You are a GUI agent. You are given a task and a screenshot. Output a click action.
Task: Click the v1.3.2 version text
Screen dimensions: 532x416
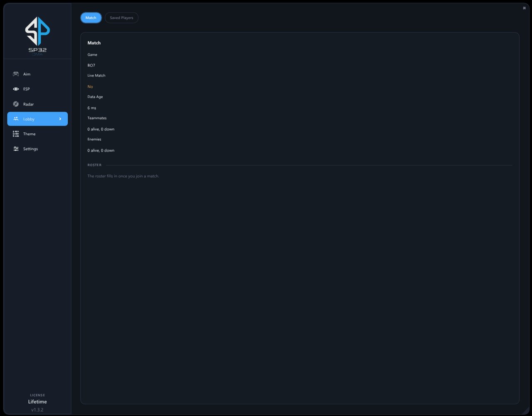[x=37, y=410]
